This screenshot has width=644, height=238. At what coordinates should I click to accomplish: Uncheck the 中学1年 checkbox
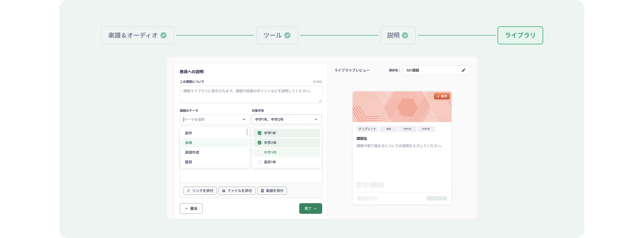(x=260, y=133)
